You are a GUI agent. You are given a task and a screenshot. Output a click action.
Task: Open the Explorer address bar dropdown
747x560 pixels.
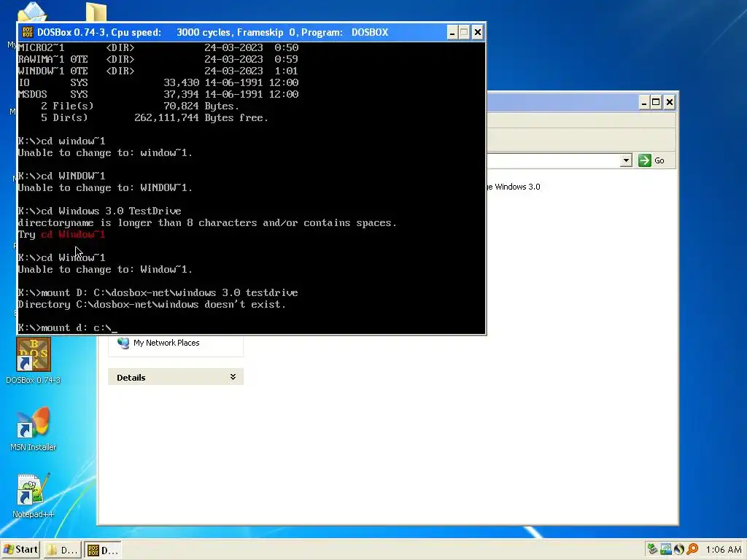coord(626,160)
